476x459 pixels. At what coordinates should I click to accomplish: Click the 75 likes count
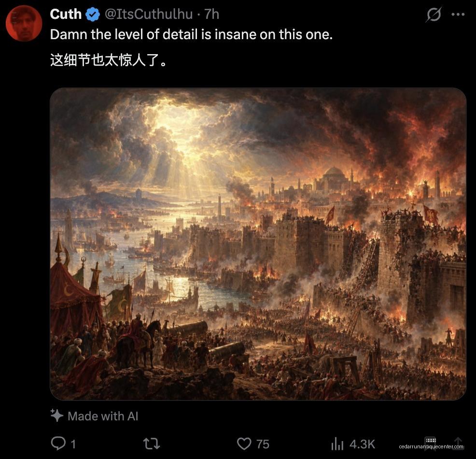pos(263,444)
